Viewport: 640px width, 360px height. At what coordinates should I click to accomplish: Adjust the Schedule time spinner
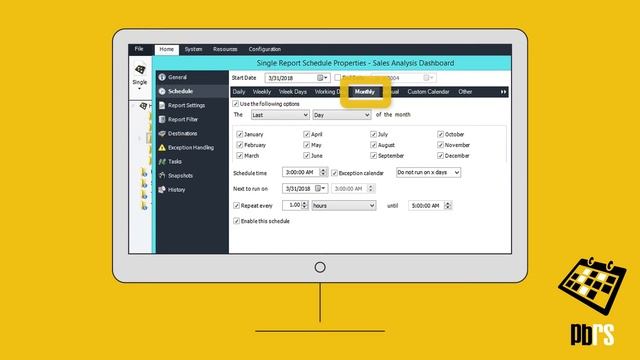pyautogui.click(x=323, y=172)
